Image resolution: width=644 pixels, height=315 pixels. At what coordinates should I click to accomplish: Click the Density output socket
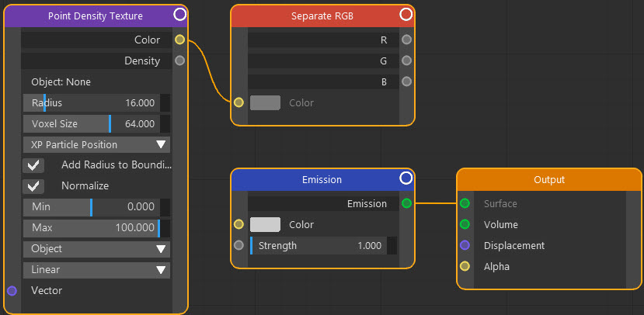coord(180,61)
